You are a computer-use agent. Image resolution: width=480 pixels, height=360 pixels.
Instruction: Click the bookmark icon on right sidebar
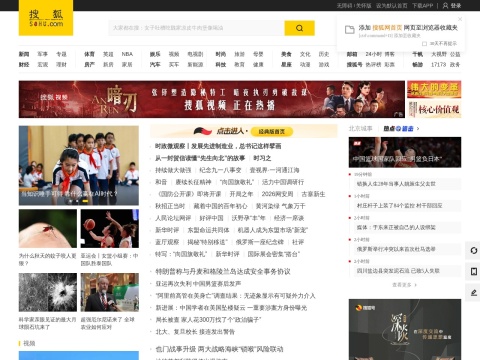474,272
